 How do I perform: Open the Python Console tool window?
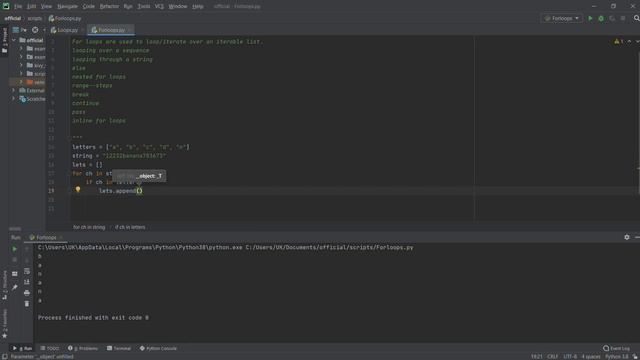click(x=158, y=349)
